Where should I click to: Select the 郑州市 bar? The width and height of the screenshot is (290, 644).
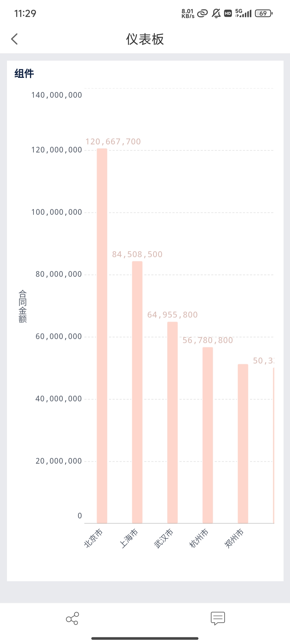coord(243,443)
